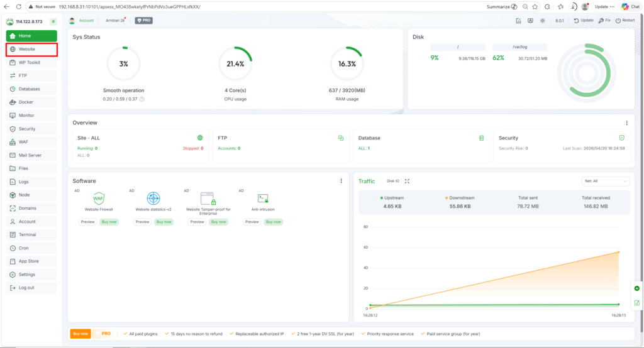This screenshot has height=348, width=644.
Task: Click Buy now under Website Firewall
Action: tap(109, 222)
